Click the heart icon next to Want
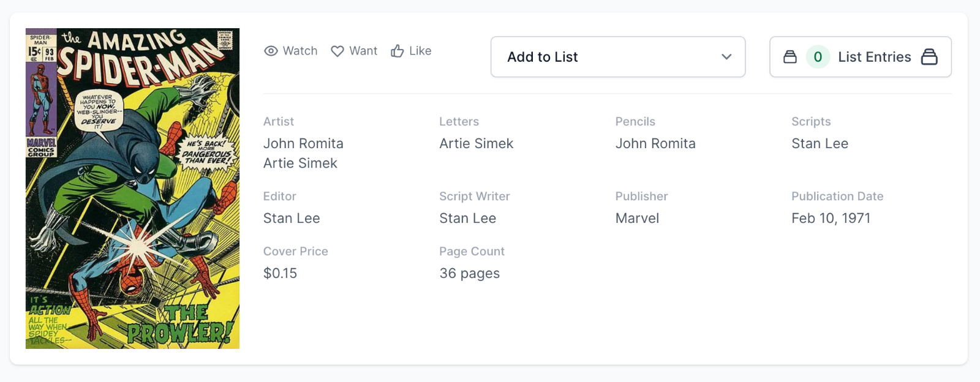The image size is (980, 382). tap(337, 51)
